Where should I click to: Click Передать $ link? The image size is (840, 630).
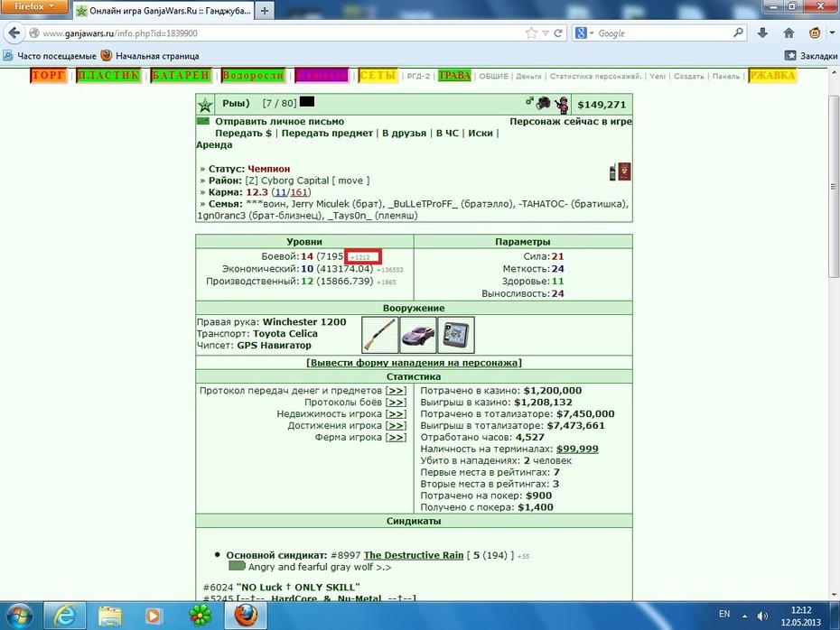point(243,134)
